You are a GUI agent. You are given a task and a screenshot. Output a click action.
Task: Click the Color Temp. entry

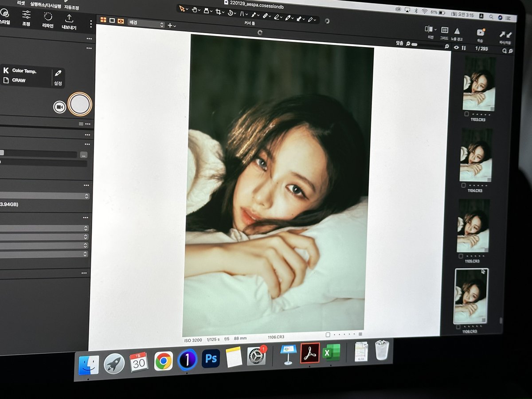[x=24, y=70]
